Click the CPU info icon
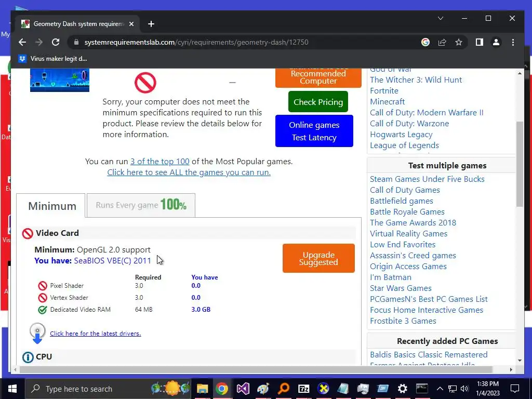Screen dimensions: 532x399 tap(28, 357)
